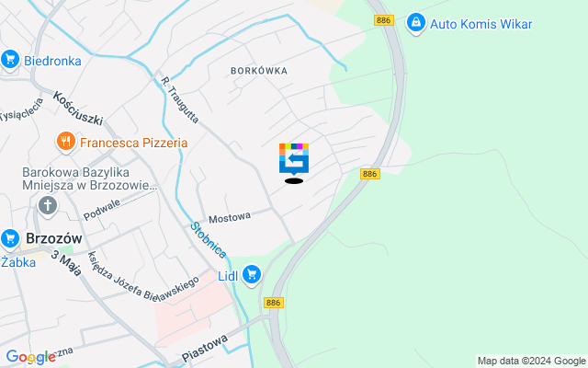Click the Francesca Pizzeria text label
The height and width of the screenshot is (368, 588).
134,143
